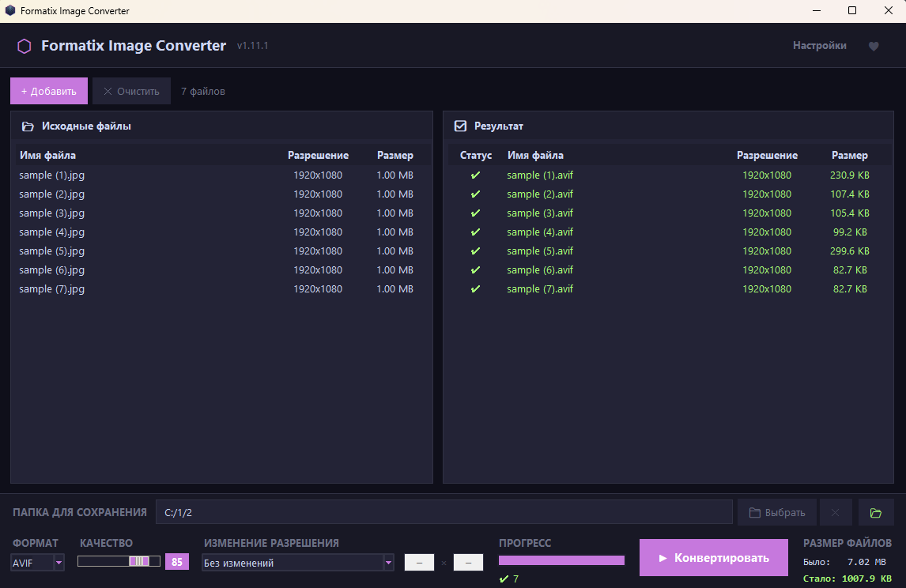906x588 pixels.
Task: Click the checkmark status for sample (6).avif
Action: [x=476, y=269]
